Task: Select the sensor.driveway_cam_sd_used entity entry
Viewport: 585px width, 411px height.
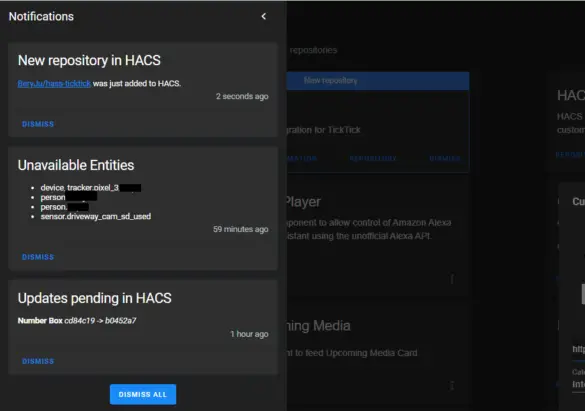Action: (96, 216)
